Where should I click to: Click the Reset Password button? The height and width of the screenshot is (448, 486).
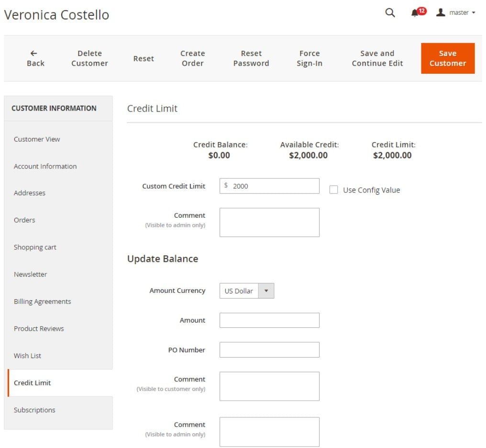click(251, 58)
